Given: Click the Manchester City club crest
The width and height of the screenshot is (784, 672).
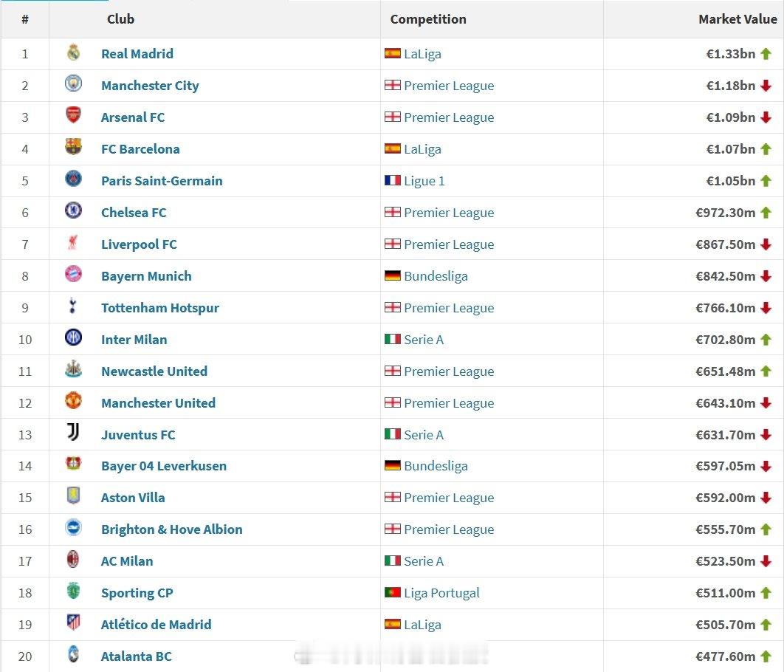Looking at the screenshot, I should (74, 83).
